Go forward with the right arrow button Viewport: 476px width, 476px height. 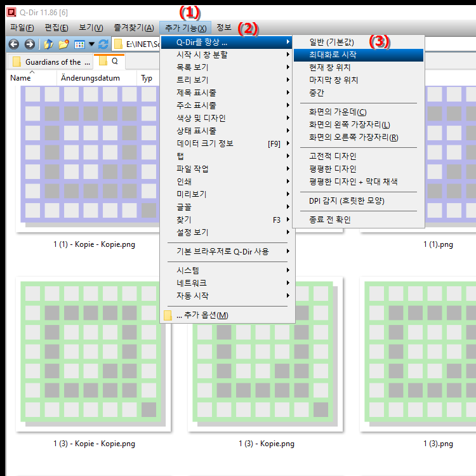pos(29,44)
